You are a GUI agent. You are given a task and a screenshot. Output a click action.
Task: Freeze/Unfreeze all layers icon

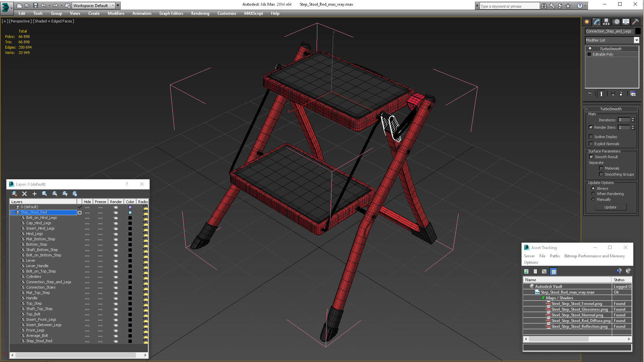click(75, 194)
